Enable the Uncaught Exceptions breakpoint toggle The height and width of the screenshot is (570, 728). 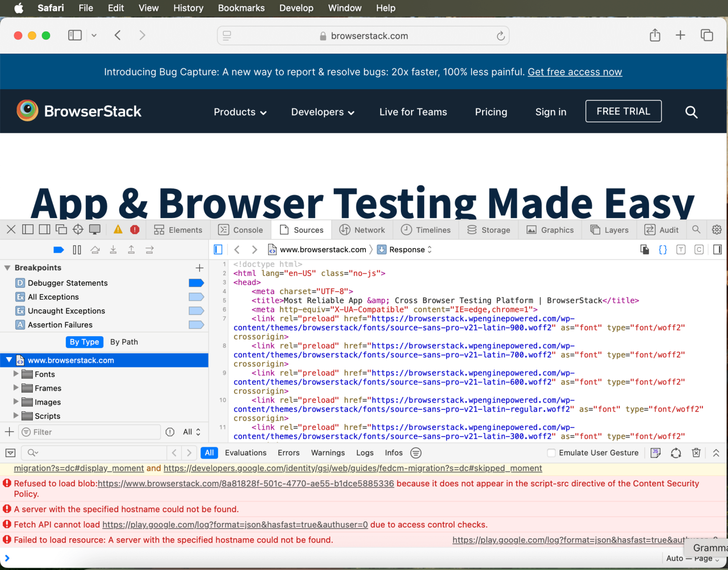[x=196, y=311]
